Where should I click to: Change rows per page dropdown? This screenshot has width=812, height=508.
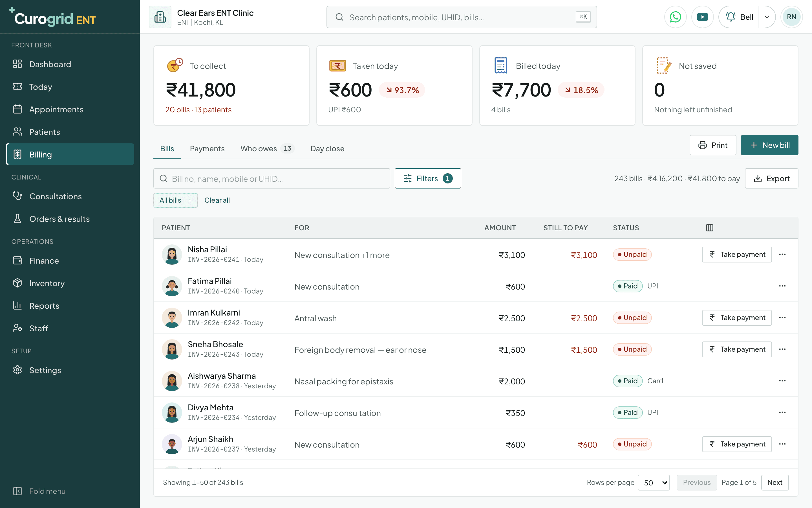click(654, 483)
